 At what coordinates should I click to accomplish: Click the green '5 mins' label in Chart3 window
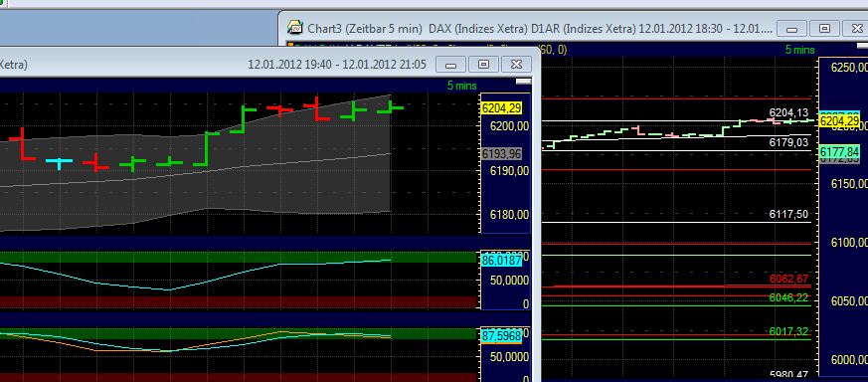coord(800,50)
